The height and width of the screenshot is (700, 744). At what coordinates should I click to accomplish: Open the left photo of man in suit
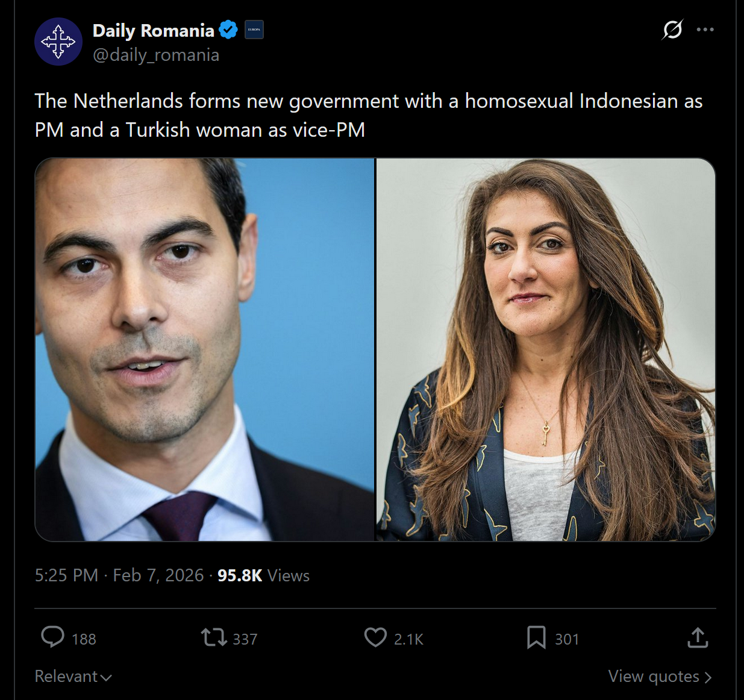[x=205, y=349]
